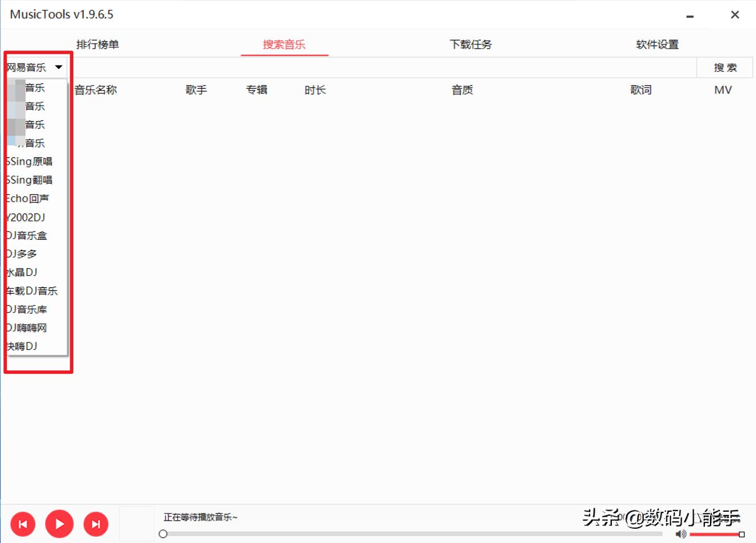
Task: Select 车载DJ音乐 as the source
Action: tap(30, 290)
